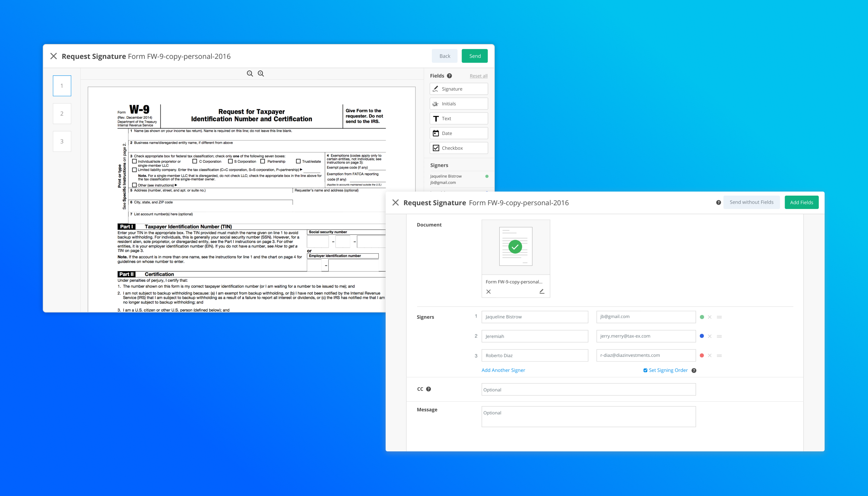Click the Add Fields button
Image resolution: width=868 pixels, height=496 pixels.
point(802,202)
